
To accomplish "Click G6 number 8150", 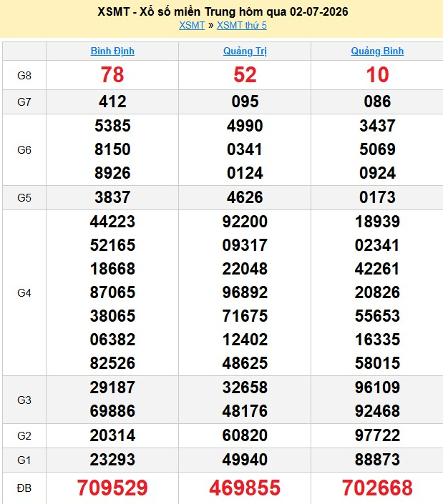I will pyautogui.click(x=112, y=149).
